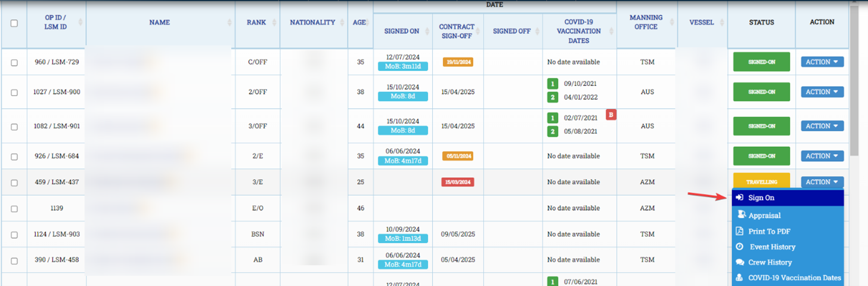Open ACTION dropdown for the 2/E row

[822, 156]
